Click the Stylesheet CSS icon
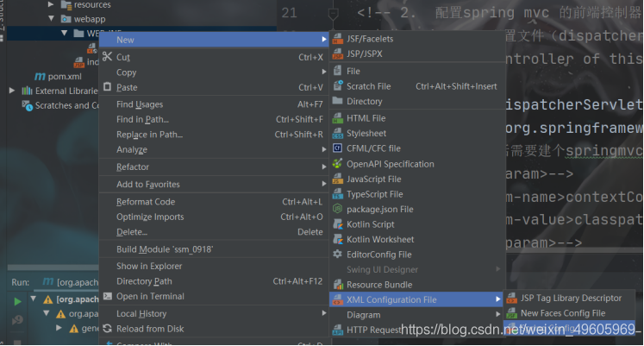The width and height of the screenshot is (644, 346). (x=338, y=134)
